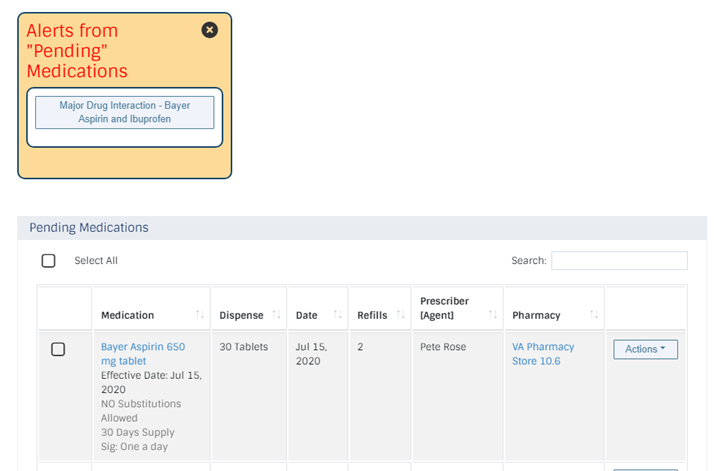Open Bayer Aspirin 650 mg tablet link
Viewport: 714px width, 471px height.
[143, 354]
